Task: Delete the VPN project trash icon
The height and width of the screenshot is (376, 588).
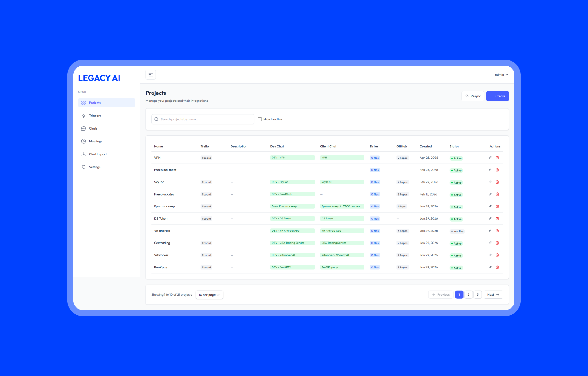Action: (497, 158)
